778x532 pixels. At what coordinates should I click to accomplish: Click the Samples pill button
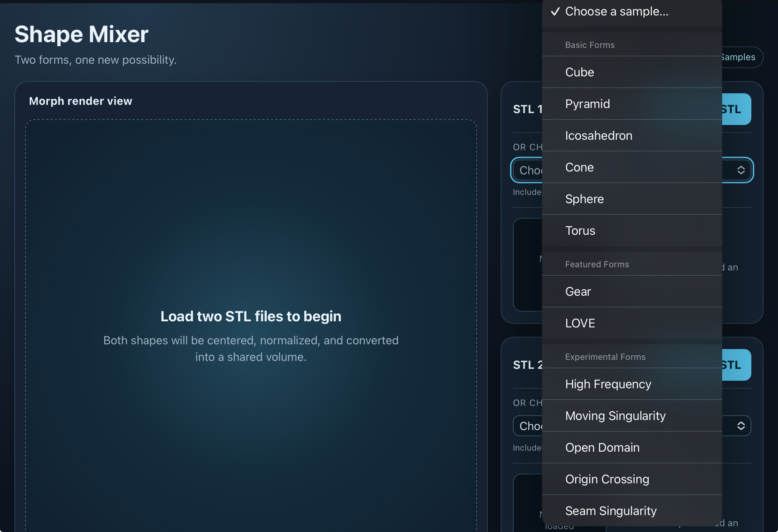click(x=742, y=57)
